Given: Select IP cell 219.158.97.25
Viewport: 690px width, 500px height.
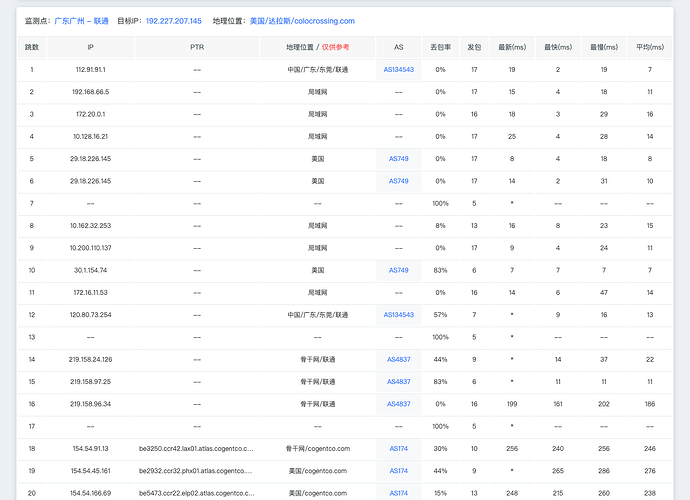Looking at the screenshot, I should pos(91,382).
